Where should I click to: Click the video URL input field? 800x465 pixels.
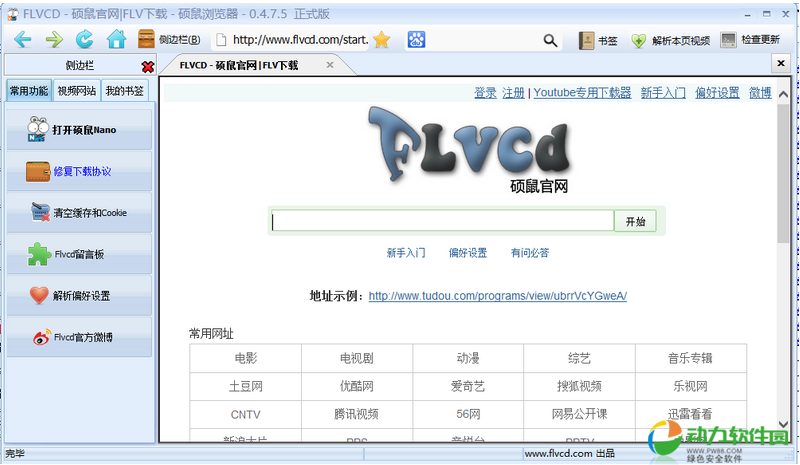(x=442, y=221)
